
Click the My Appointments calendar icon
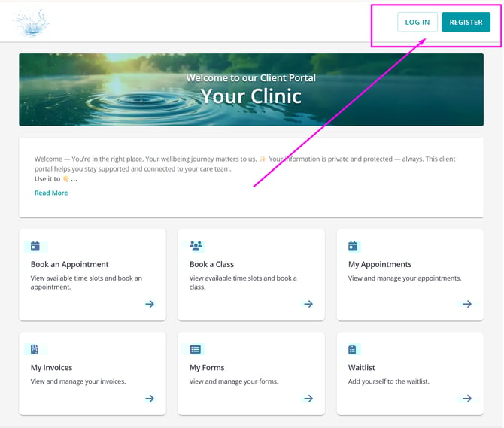(354, 246)
